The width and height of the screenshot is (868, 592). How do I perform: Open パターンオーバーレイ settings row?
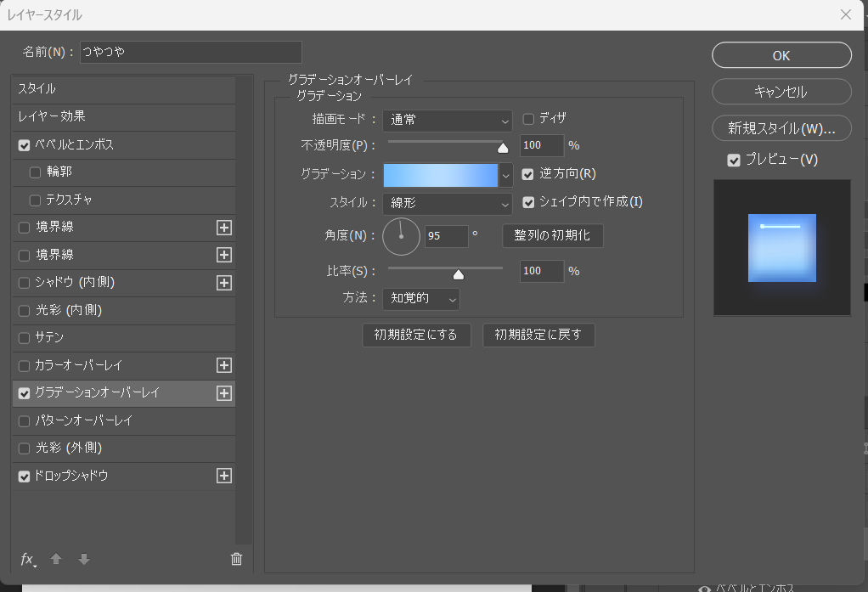(124, 421)
